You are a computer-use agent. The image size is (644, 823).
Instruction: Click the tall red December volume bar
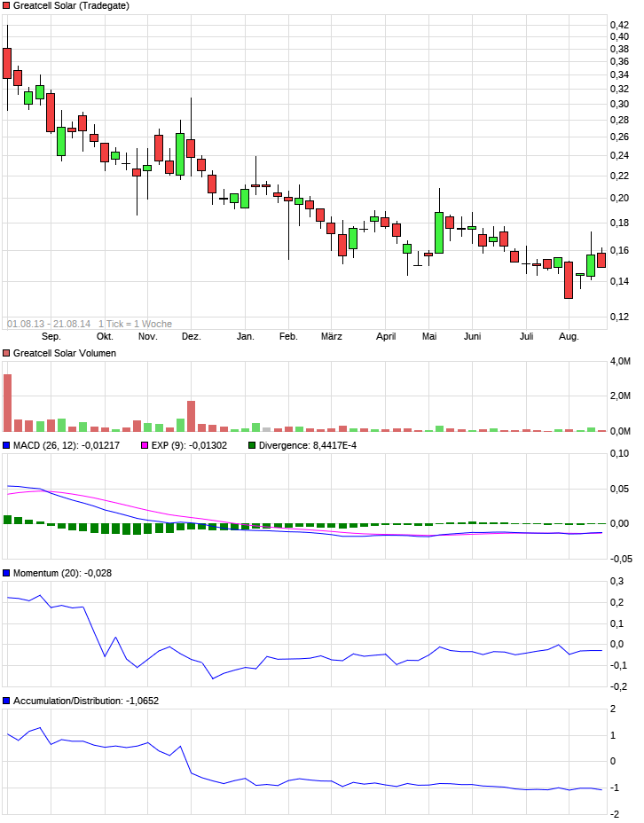191,416
